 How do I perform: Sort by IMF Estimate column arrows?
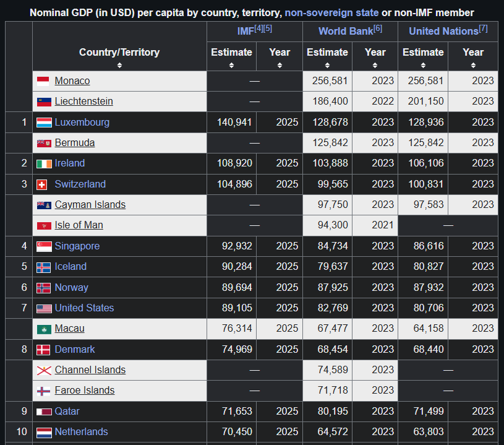[x=231, y=66]
